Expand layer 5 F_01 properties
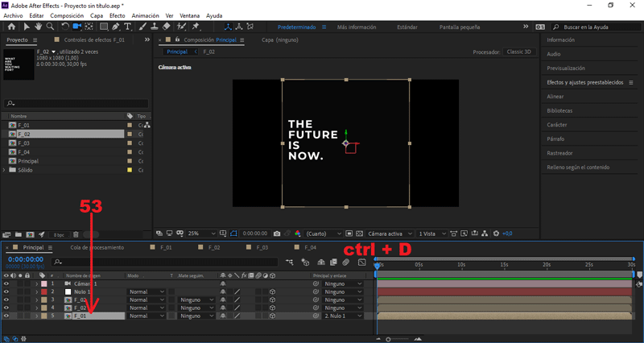This screenshot has width=644, height=343. 36,316
